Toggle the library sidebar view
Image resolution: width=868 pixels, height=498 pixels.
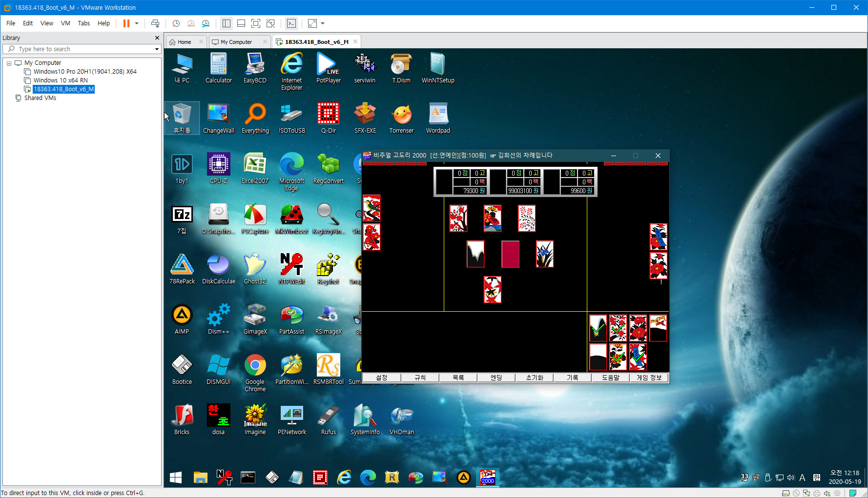tap(227, 23)
